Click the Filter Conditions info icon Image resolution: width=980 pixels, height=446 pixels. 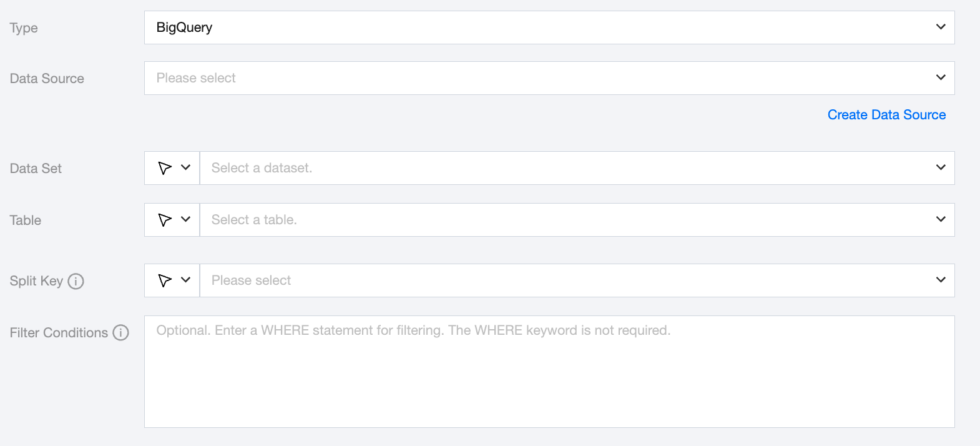pyautogui.click(x=120, y=333)
